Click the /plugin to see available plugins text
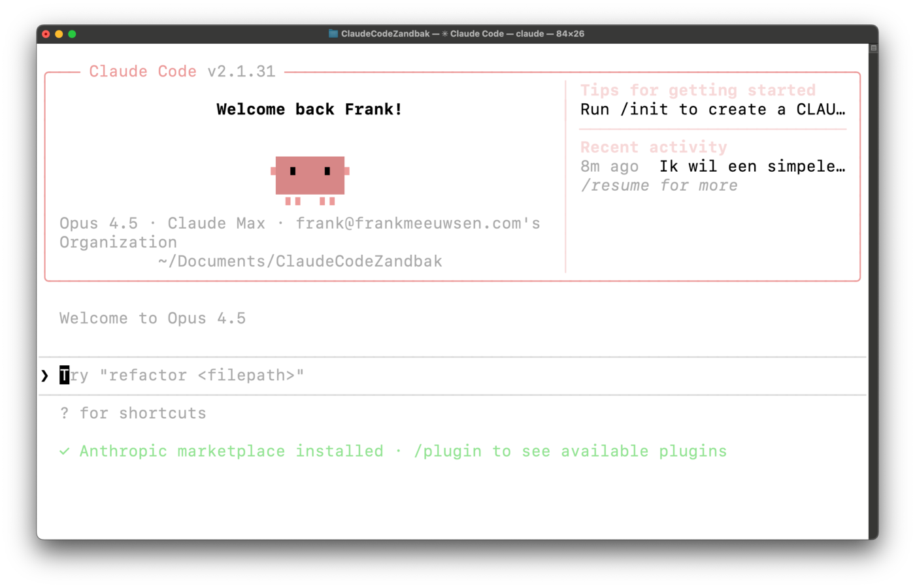The image size is (915, 588). tap(570, 451)
